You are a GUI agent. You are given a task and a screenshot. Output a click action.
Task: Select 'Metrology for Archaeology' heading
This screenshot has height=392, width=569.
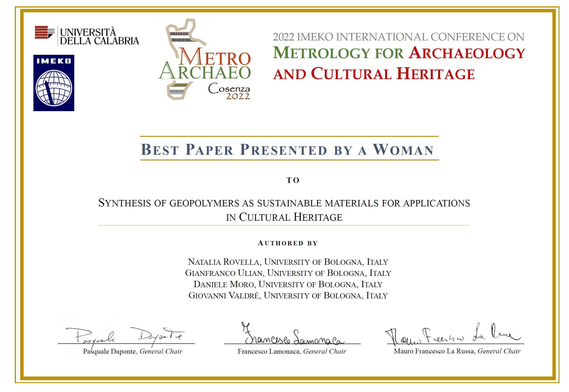point(399,53)
